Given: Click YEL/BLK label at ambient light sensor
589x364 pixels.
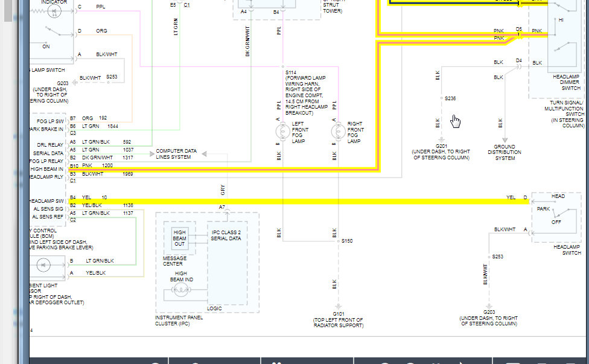Looking at the screenshot, I should click(x=96, y=273).
